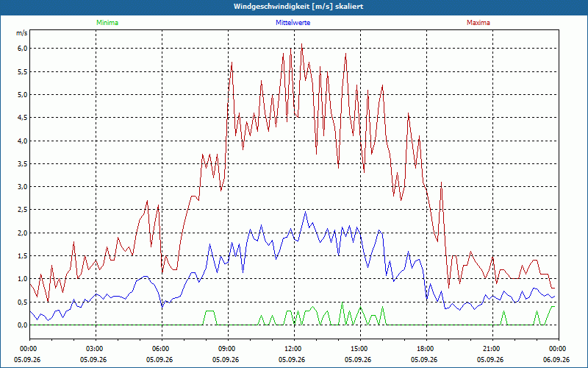
Task: Click the "09:00" time label
Action: point(228,349)
